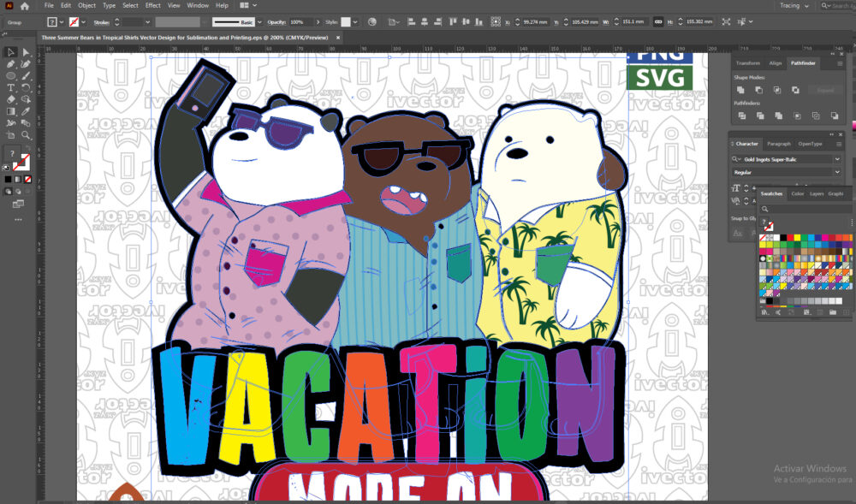Open the Color panel tab
The width and height of the screenshot is (856, 504).
click(798, 193)
